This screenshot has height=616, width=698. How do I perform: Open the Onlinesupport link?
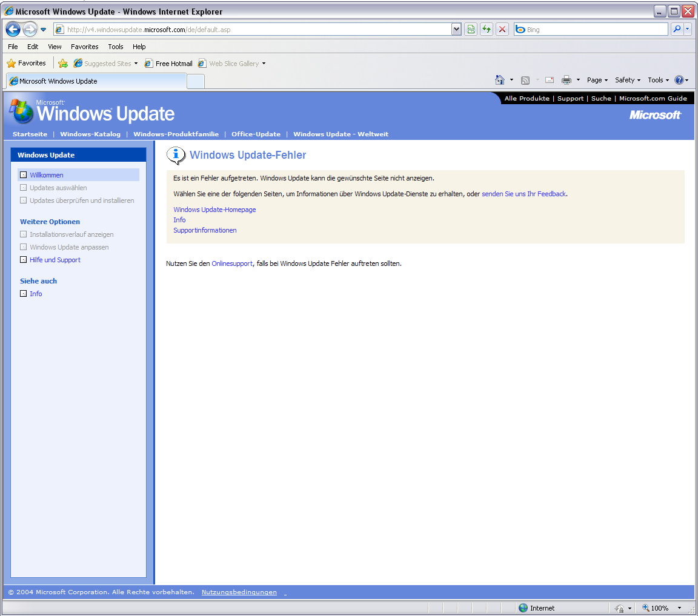pos(232,263)
